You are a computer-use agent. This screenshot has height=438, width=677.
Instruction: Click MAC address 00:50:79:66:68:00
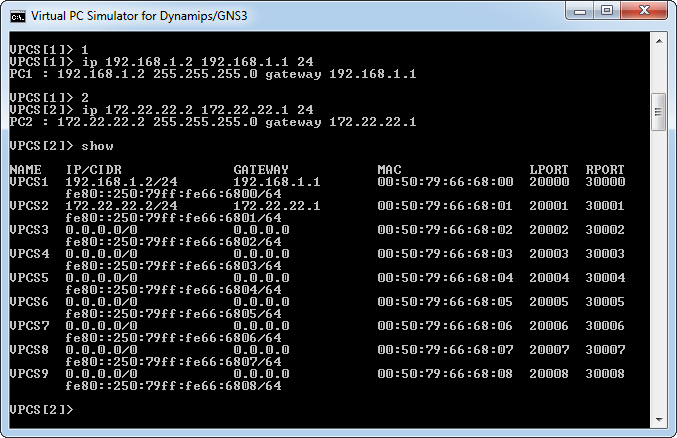[x=445, y=182]
